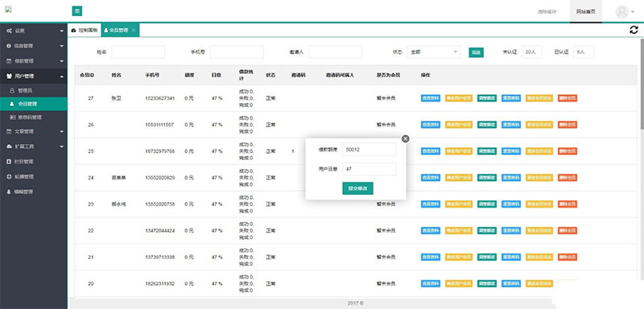Viewport: 644px width, 309px height.
Task: Collapse the 用户管理 sidebar menu
Action: tap(34, 76)
